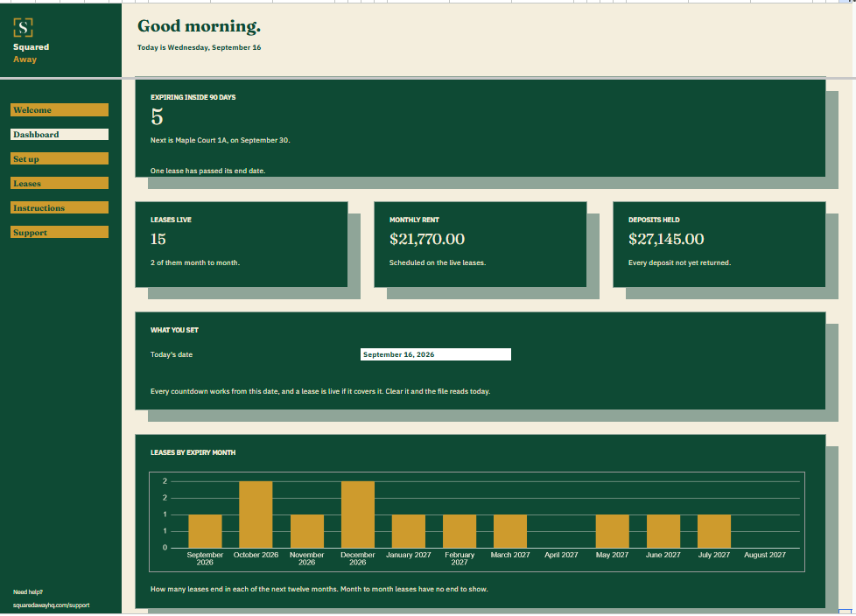The image size is (856, 616).
Task: Click the 'April 2027' axis label
Action: (x=561, y=555)
